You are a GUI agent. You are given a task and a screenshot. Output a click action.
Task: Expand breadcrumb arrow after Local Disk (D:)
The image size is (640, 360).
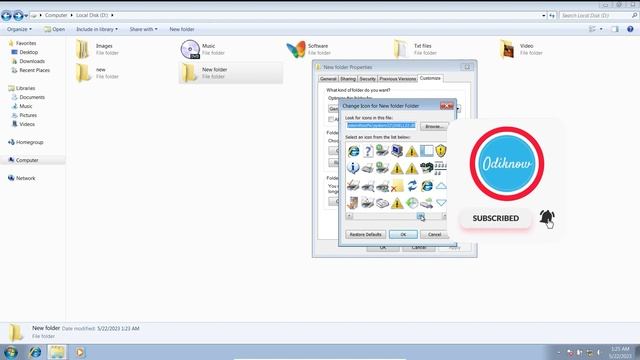112,15
